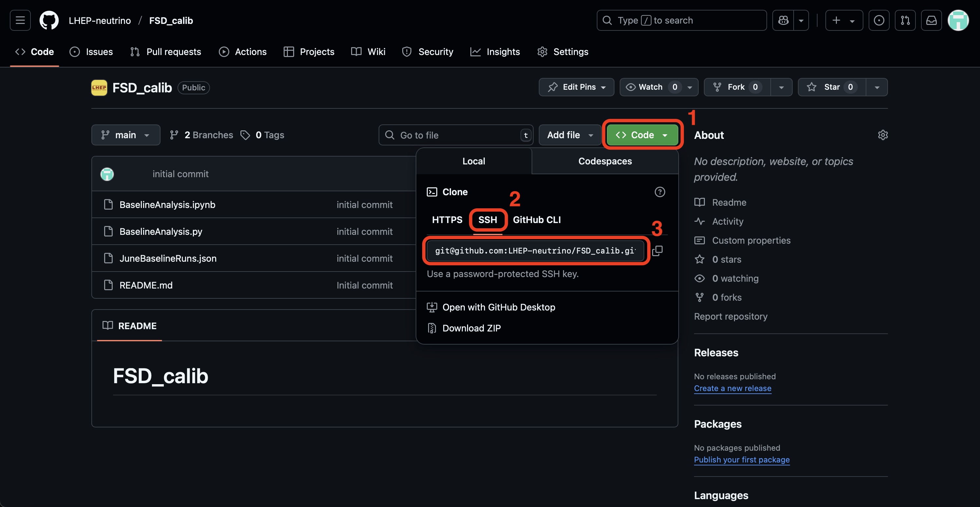Open the FSD_calib breadcrumb link

(171, 21)
